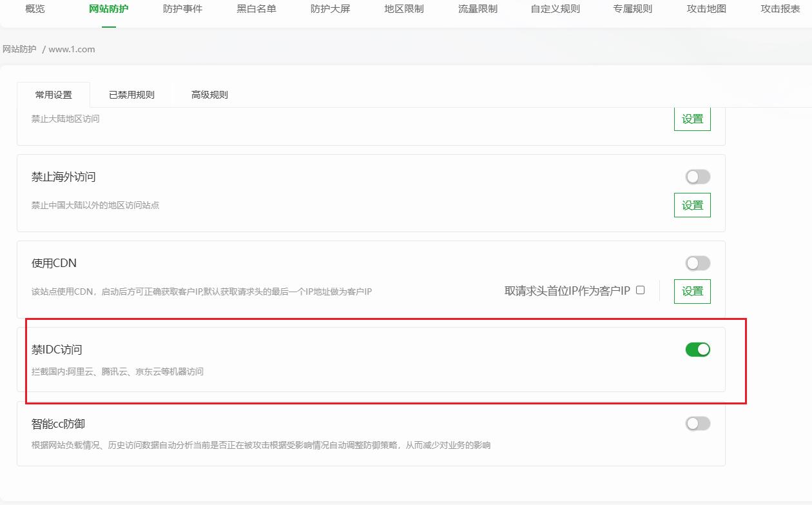关闭禁IDC访问开关
The height and width of the screenshot is (505, 812).
click(x=697, y=349)
